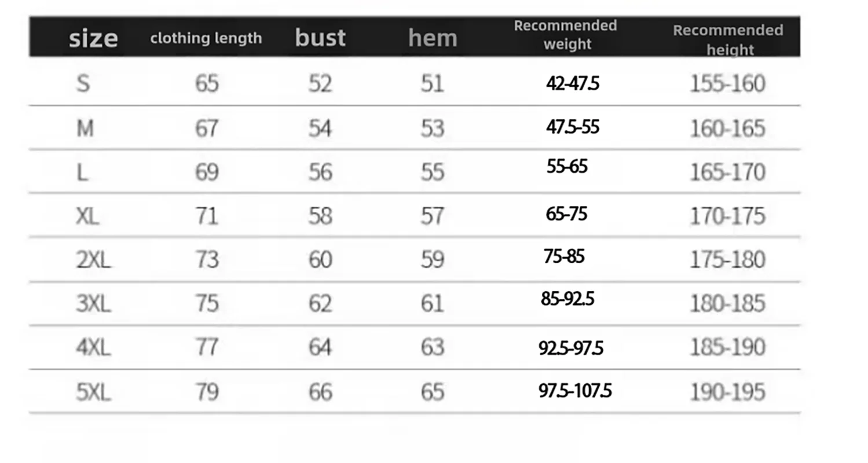
Task: Select the height value 170-175
Action: (x=728, y=216)
